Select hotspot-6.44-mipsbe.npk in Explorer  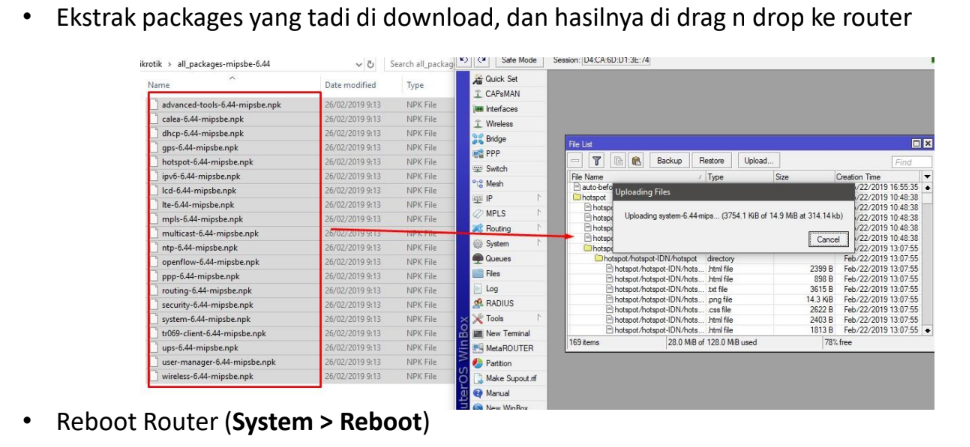pyautogui.click(x=207, y=161)
